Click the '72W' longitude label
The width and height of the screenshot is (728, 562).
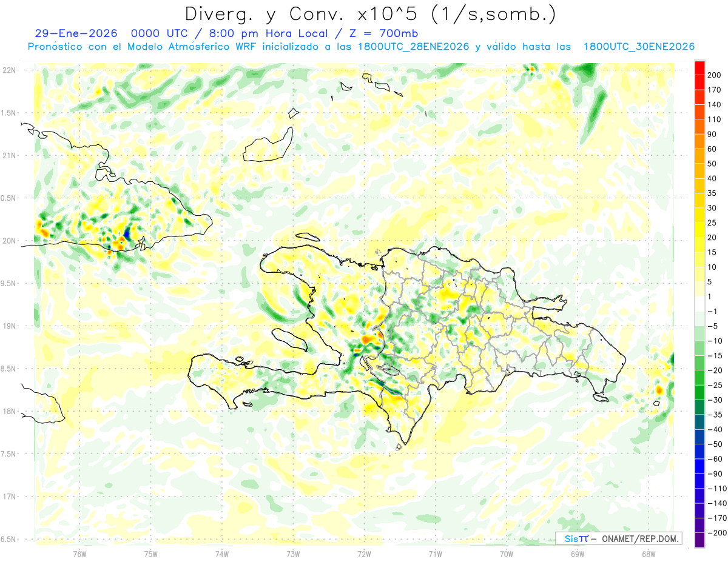[364, 554]
